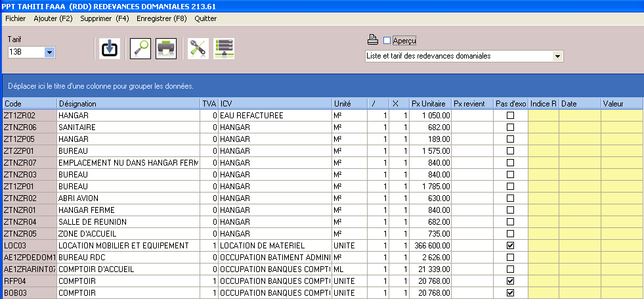The height and width of the screenshot is (299, 644).
Task: Click the Px Unitaire column header
Action: coord(430,103)
